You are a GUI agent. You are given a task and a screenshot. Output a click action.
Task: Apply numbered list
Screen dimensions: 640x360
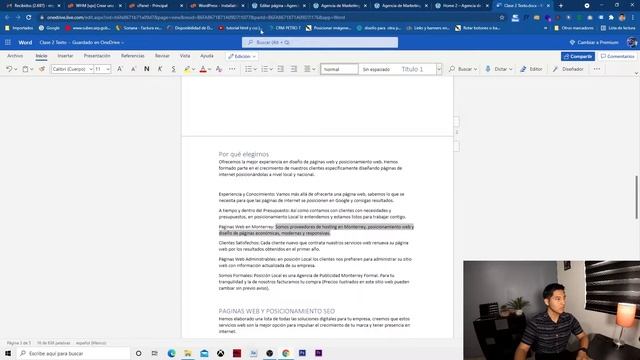tap(264, 69)
